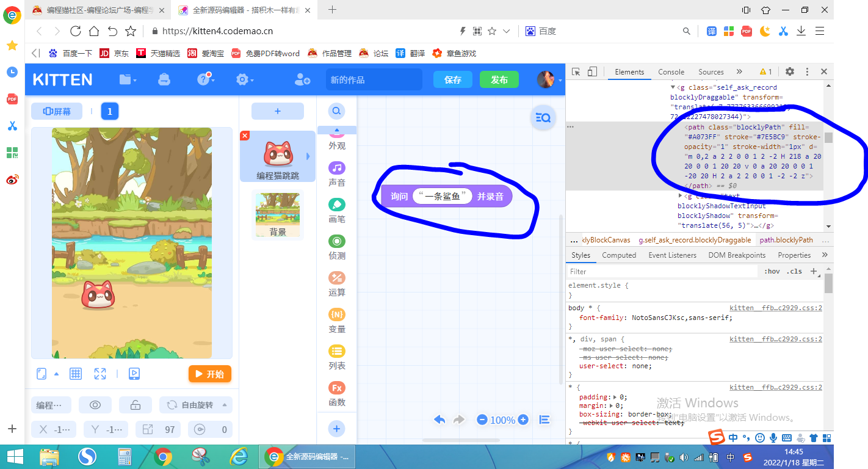Expand more Styles pane tabs chevron
This screenshot has height=469, width=868.
point(825,255)
